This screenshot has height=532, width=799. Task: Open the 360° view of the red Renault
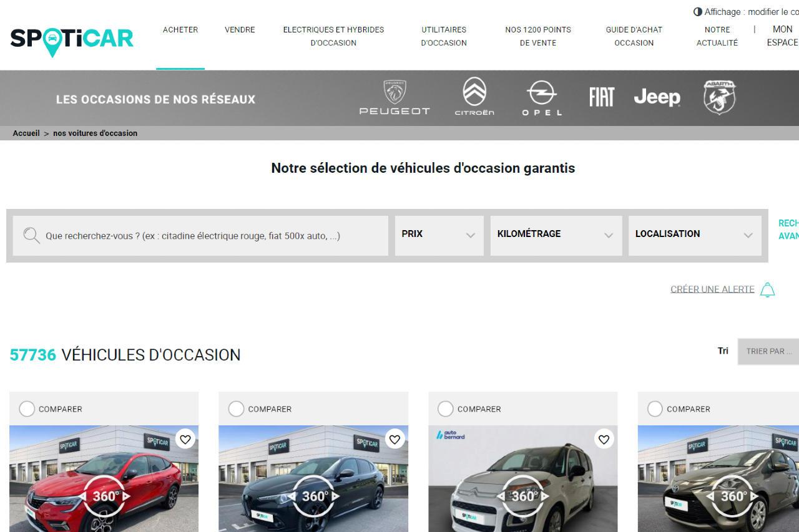tap(104, 496)
